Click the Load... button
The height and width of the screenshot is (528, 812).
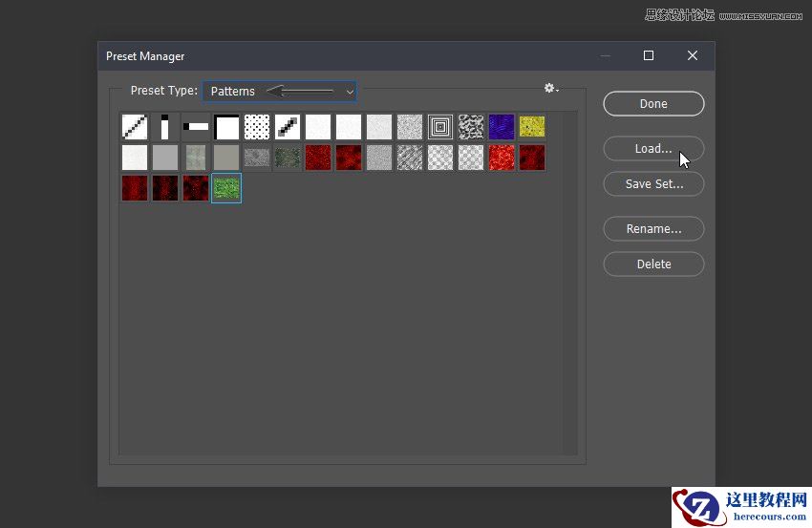tap(653, 149)
